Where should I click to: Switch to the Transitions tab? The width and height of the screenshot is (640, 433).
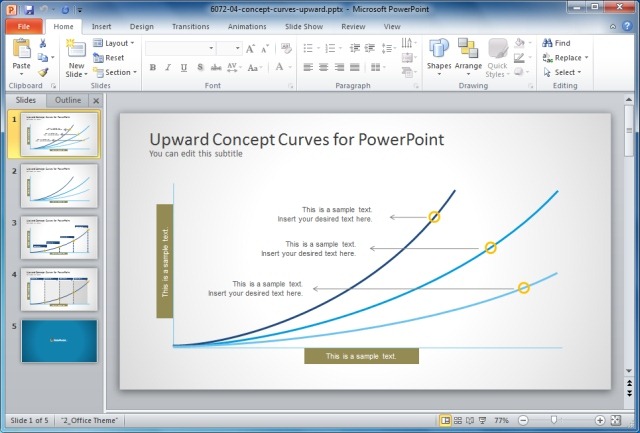tap(191, 27)
